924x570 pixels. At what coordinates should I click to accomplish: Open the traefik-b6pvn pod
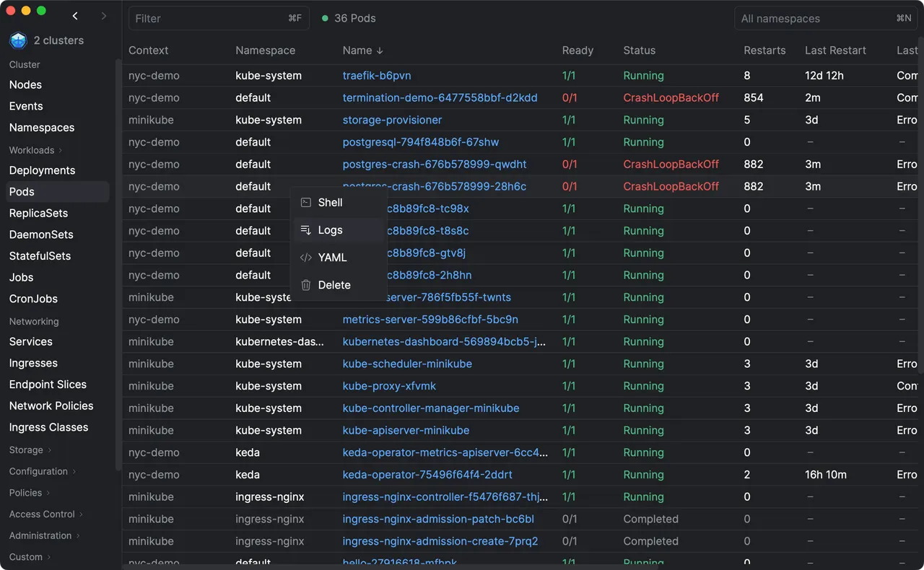pyautogui.click(x=377, y=76)
